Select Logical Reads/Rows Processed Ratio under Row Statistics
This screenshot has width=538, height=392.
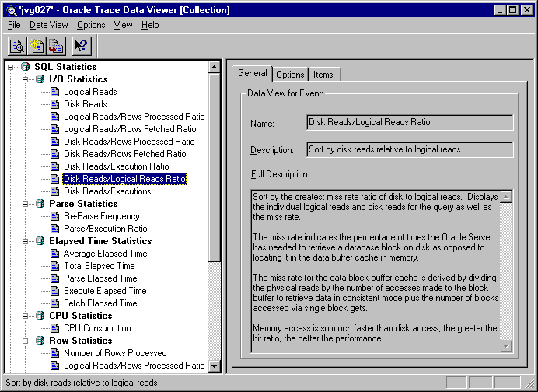pos(134,366)
